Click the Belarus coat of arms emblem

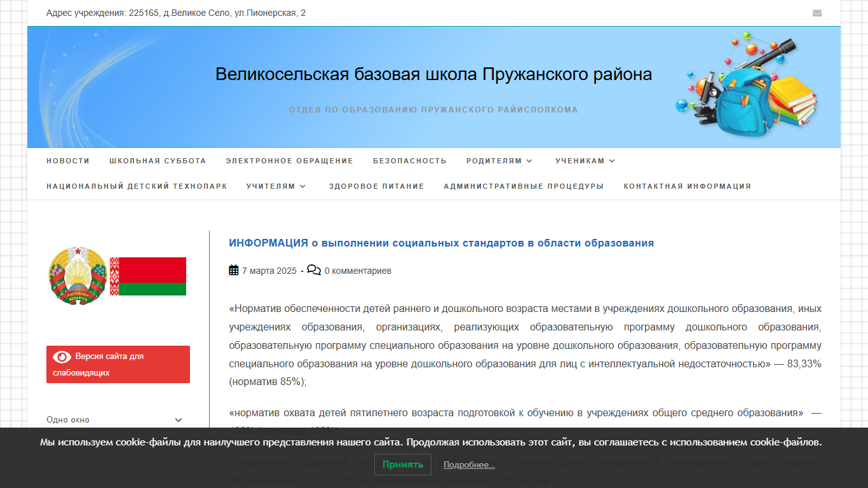click(x=78, y=276)
